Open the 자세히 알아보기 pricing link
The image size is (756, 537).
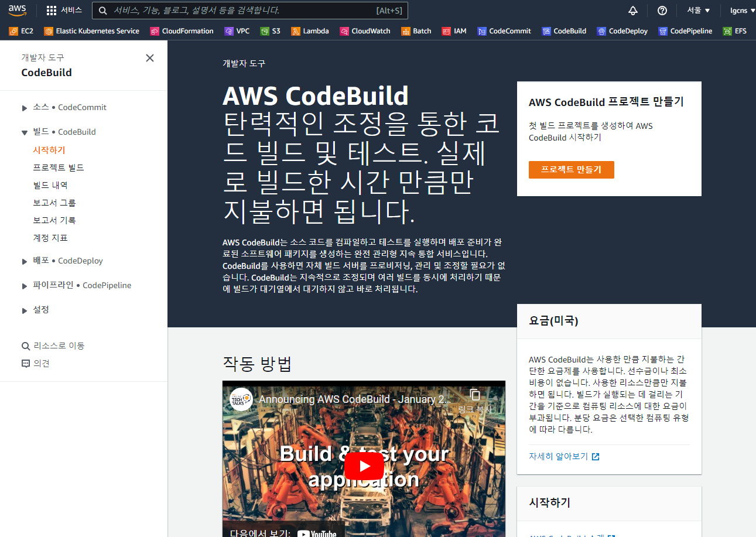pos(558,457)
